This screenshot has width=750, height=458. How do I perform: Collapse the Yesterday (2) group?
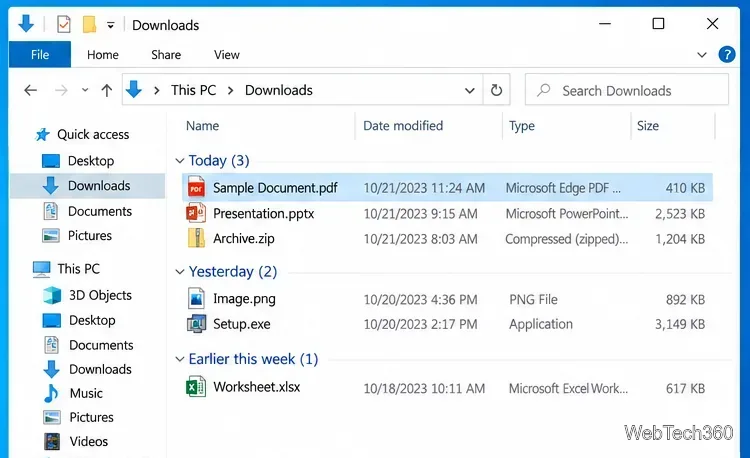click(x=180, y=272)
